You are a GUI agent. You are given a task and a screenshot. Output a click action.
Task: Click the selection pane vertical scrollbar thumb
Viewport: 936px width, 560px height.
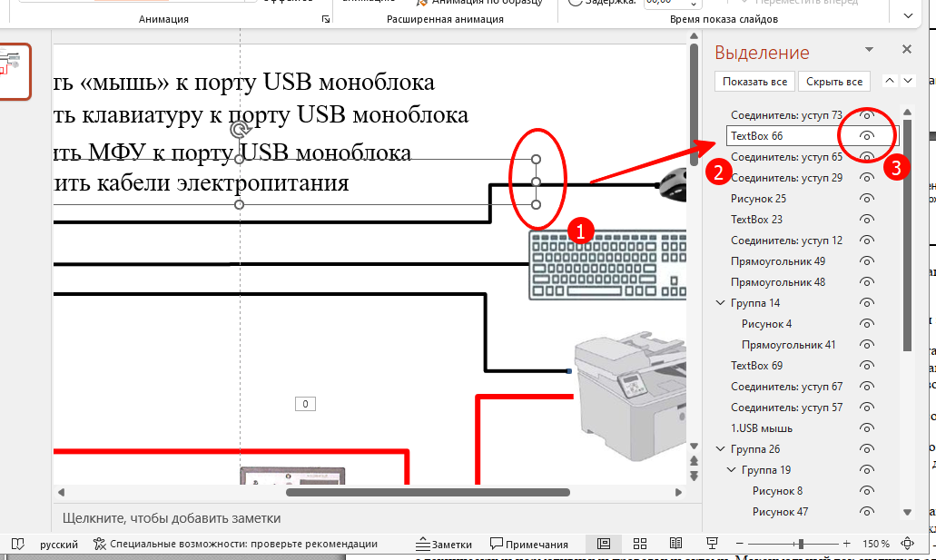tap(907, 235)
